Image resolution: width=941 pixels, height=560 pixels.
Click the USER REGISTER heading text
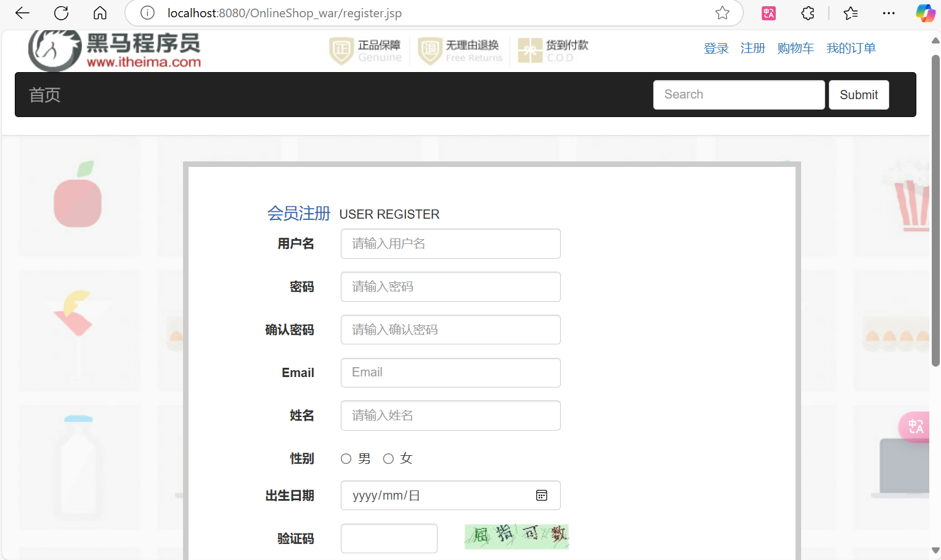[389, 214]
